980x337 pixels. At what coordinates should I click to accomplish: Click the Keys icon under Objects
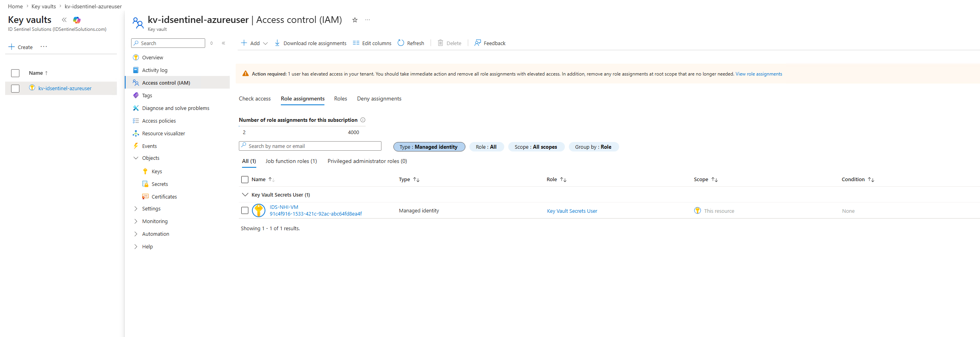(145, 171)
